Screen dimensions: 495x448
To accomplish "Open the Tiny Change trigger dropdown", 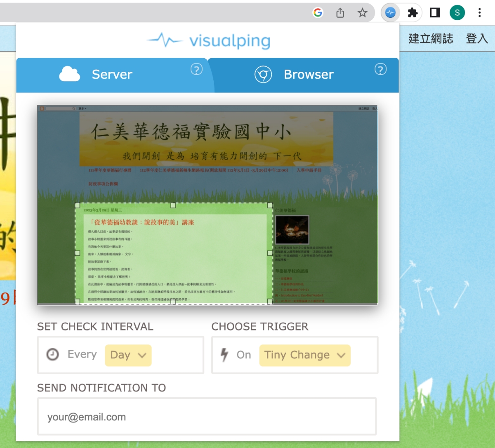I will 305,355.
